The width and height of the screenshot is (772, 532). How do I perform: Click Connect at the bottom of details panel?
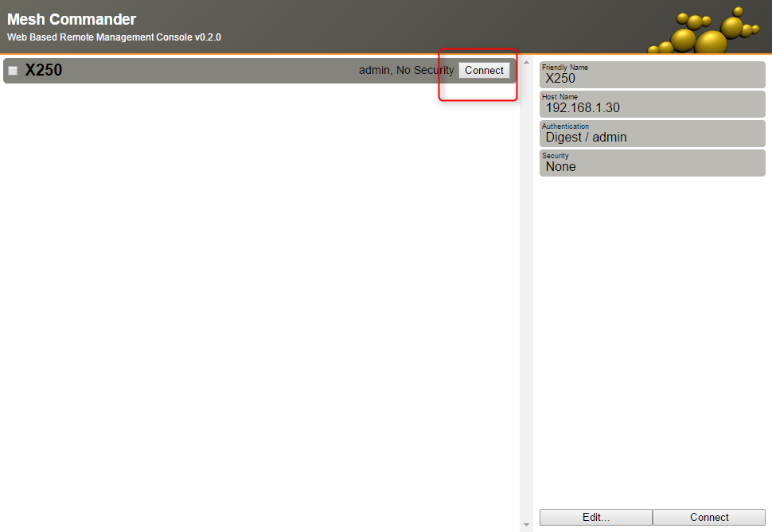point(709,517)
